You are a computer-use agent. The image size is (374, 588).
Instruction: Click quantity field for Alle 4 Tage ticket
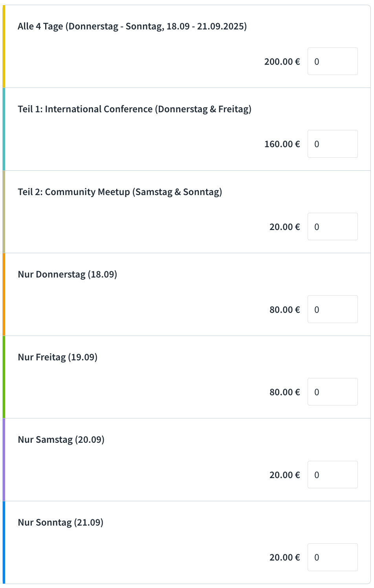click(332, 61)
